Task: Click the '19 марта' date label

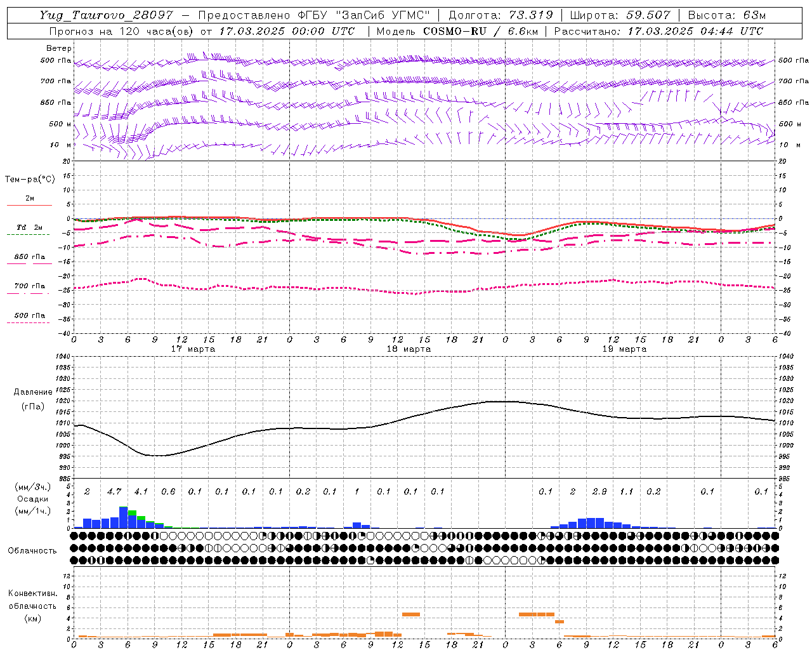Action: click(624, 349)
